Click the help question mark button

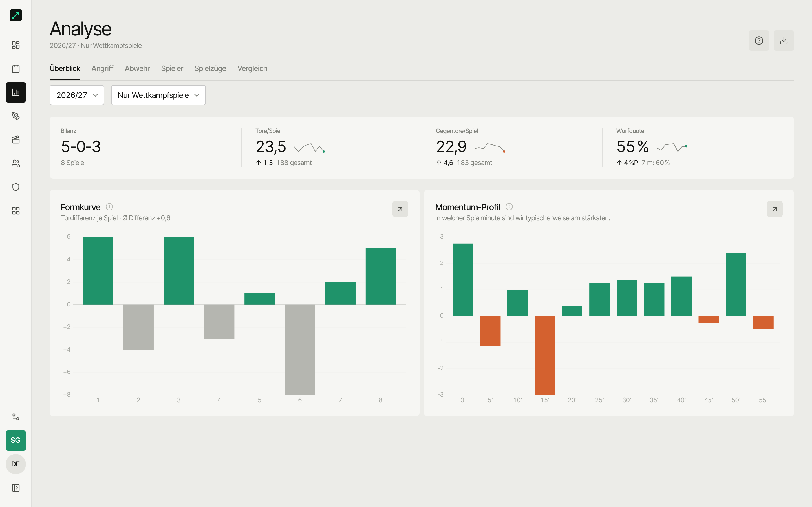759,41
